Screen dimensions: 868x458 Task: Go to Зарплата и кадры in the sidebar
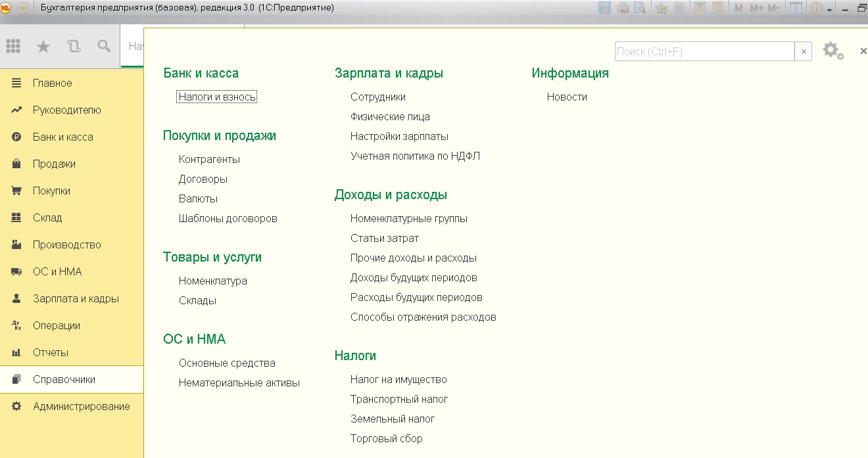(76, 298)
